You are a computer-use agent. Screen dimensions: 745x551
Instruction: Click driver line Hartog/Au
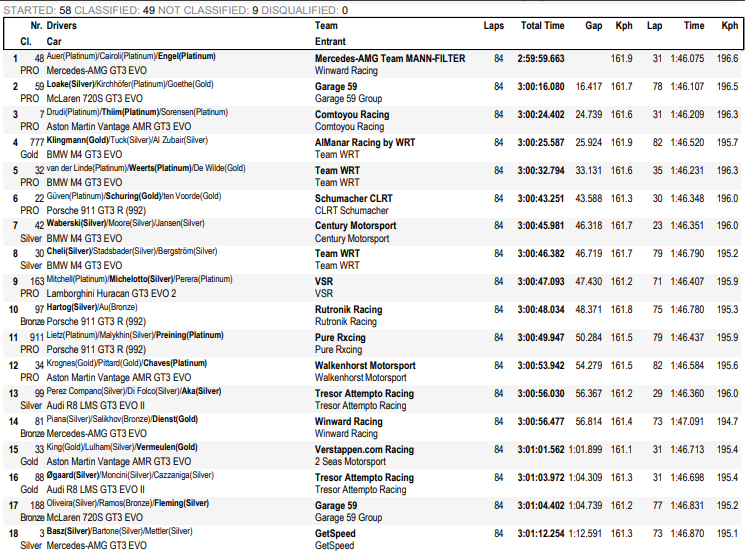[92, 307]
